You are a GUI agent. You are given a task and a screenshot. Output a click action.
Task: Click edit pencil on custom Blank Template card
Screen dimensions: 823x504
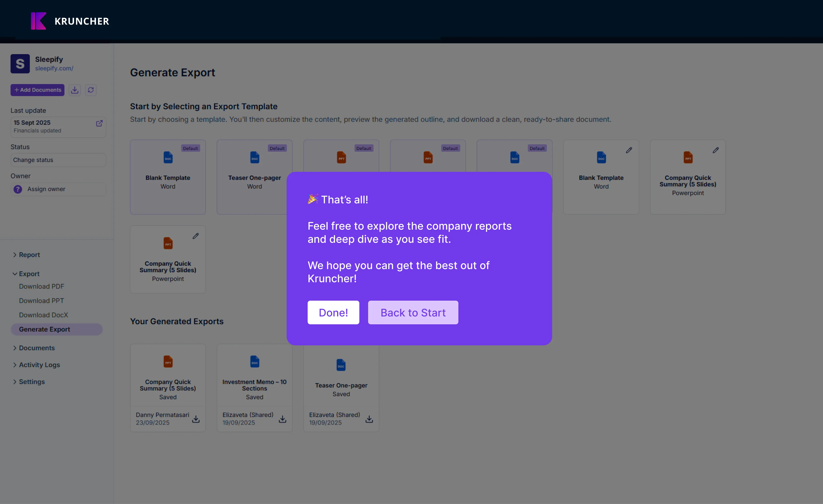(x=629, y=150)
